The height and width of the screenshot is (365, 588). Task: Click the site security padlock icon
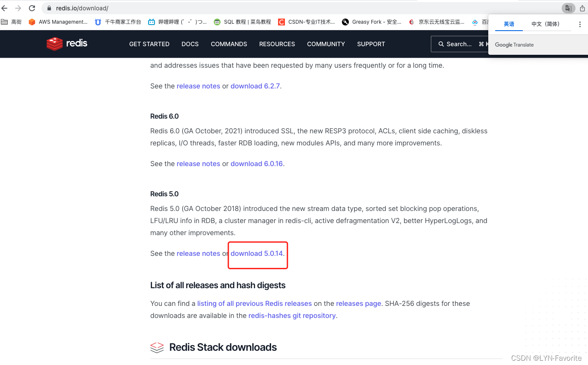[49, 8]
